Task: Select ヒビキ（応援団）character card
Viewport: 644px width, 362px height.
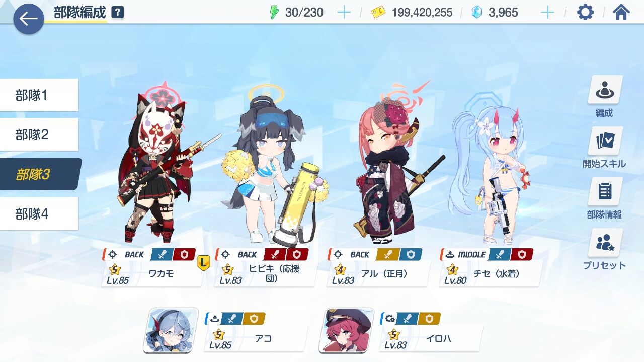Action: point(266,268)
